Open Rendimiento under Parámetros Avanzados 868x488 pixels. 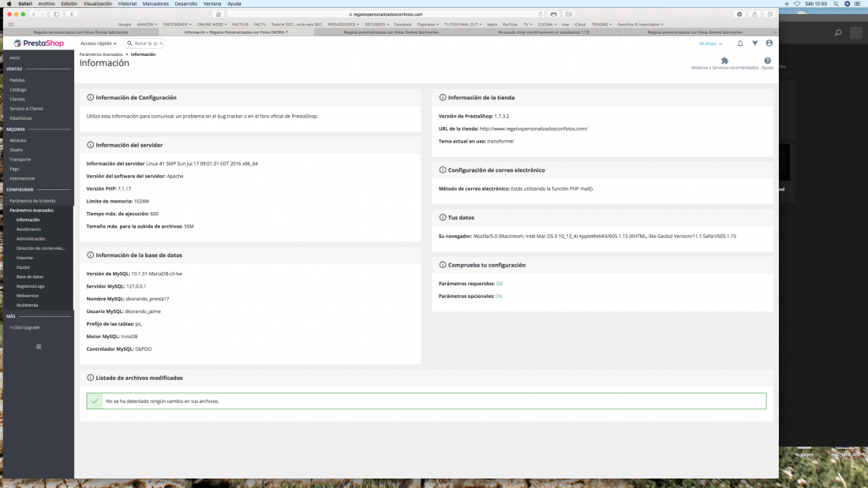coord(28,229)
